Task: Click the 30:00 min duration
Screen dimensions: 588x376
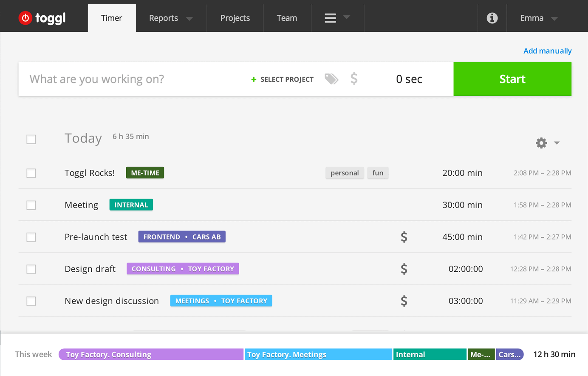Action: click(x=462, y=205)
